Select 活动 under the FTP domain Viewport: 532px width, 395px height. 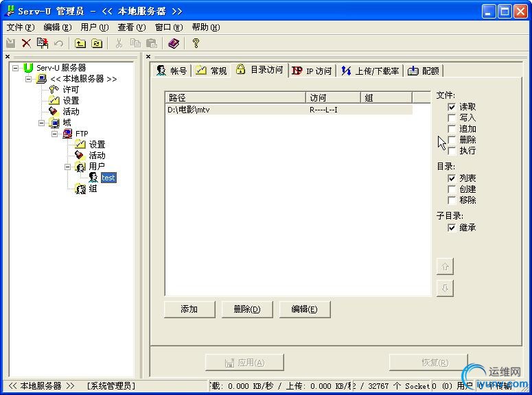[97, 155]
